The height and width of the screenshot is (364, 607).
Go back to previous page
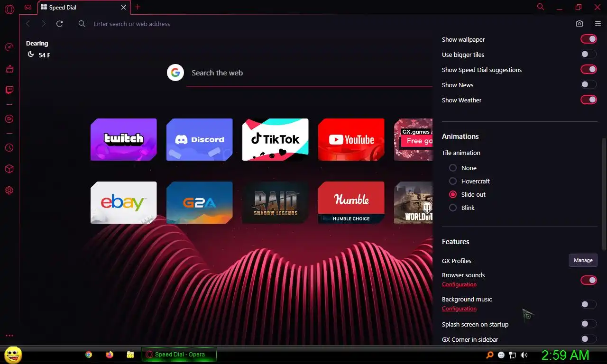pos(28,24)
